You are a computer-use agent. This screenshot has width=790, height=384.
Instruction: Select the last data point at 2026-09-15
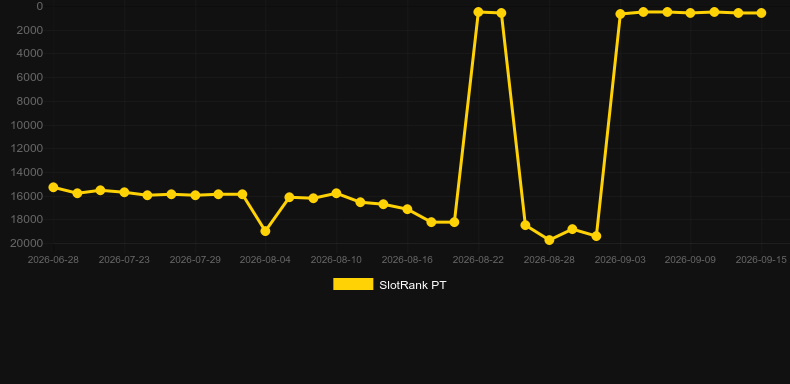(761, 13)
